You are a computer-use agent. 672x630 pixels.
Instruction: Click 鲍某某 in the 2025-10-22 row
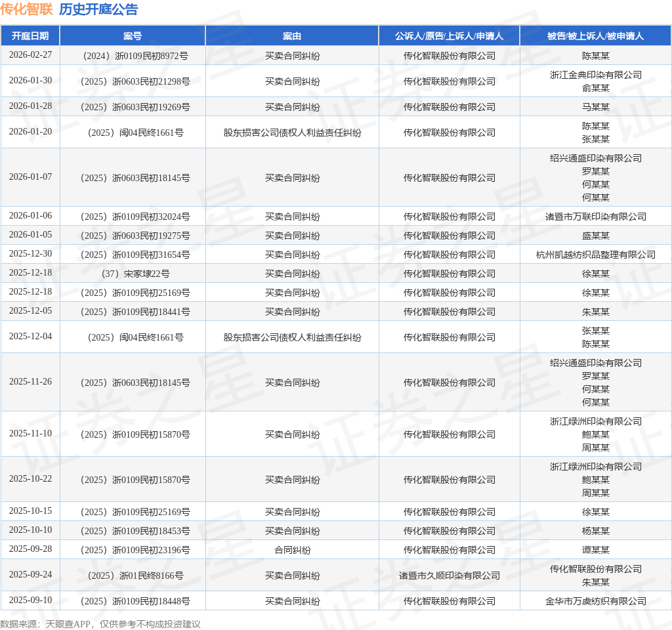tap(596, 480)
